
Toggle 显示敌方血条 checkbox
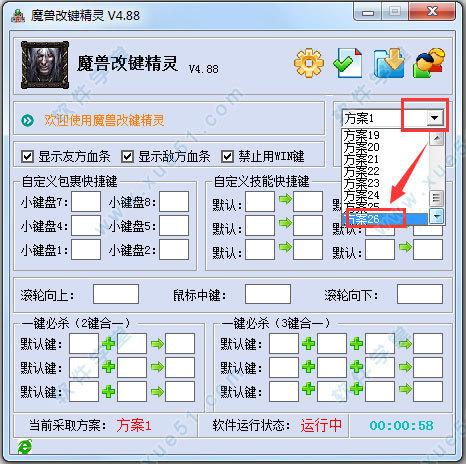[127, 156]
